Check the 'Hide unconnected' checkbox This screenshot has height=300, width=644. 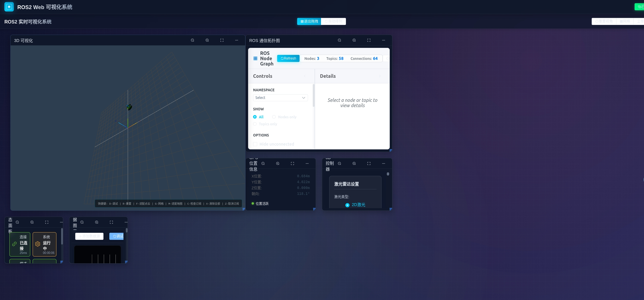pyautogui.click(x=255, y=144)
